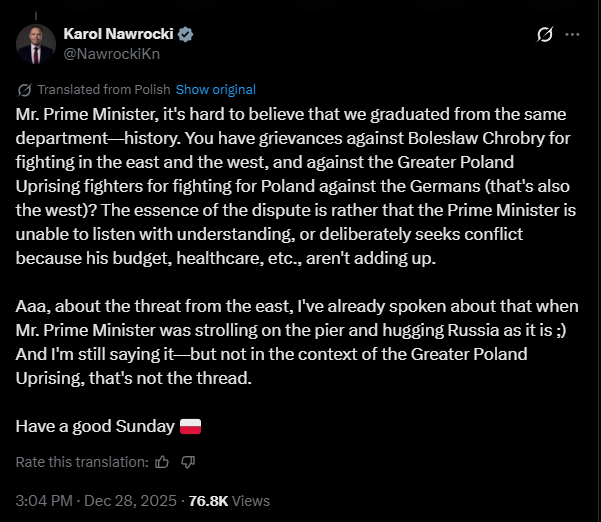Click the 76.8K view count

pos(208,500)
